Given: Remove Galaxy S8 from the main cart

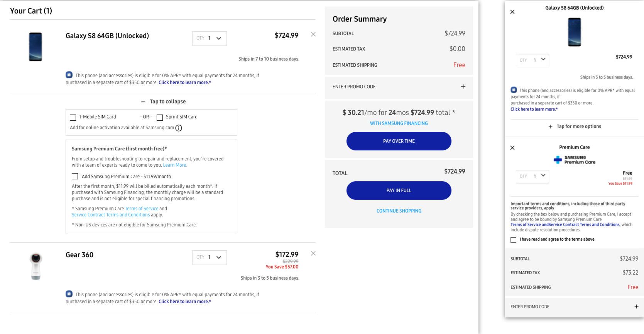Looking at the screenshot, I should pyautogui.click(x=313, y=34).
